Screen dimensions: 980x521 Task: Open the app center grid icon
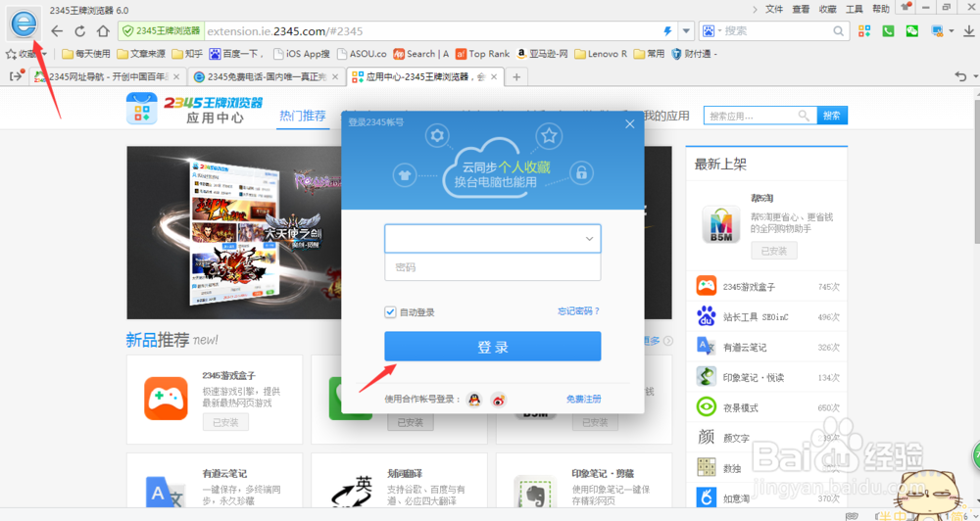[864, 30]
